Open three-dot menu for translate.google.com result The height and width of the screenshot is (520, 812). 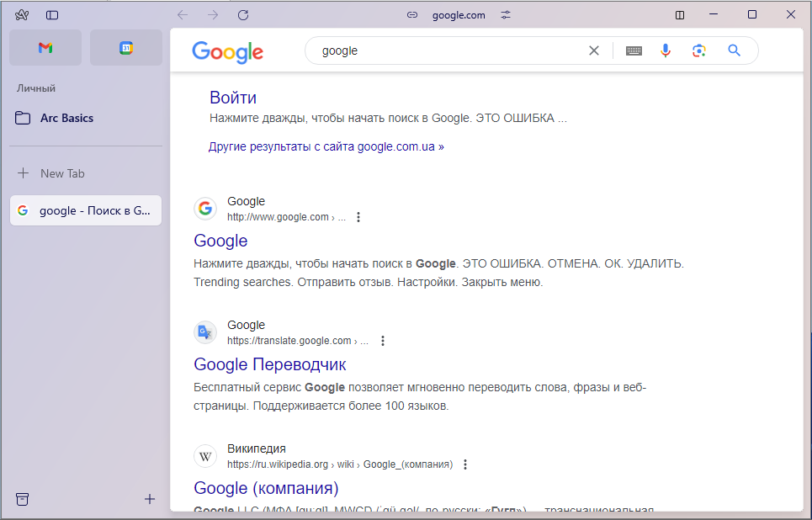click(x=383, y=341)
